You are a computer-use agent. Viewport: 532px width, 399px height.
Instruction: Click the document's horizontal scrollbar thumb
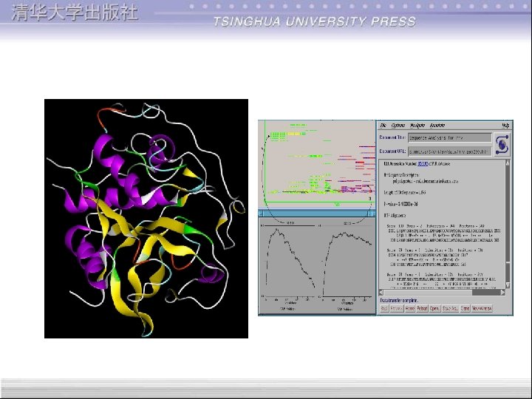[428, 292]
